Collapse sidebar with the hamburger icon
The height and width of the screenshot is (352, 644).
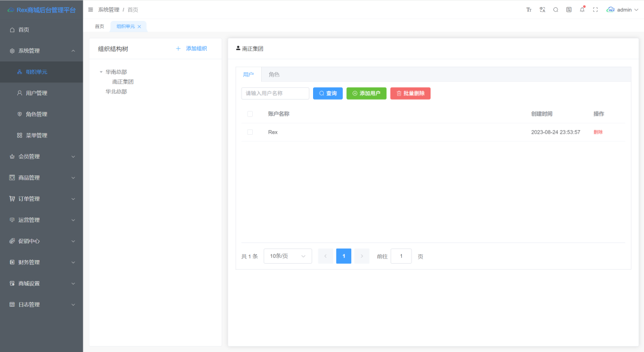[91, 10]
